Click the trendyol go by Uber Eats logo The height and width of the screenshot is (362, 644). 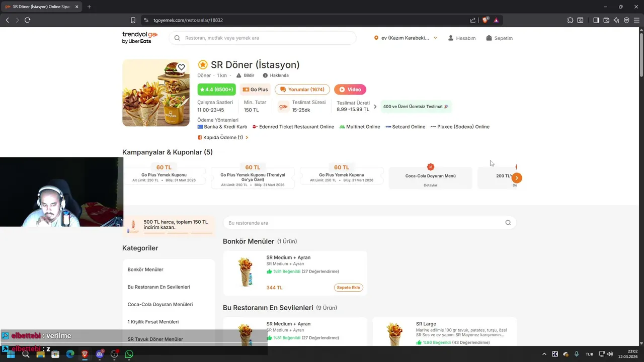(x=140, y=38)
